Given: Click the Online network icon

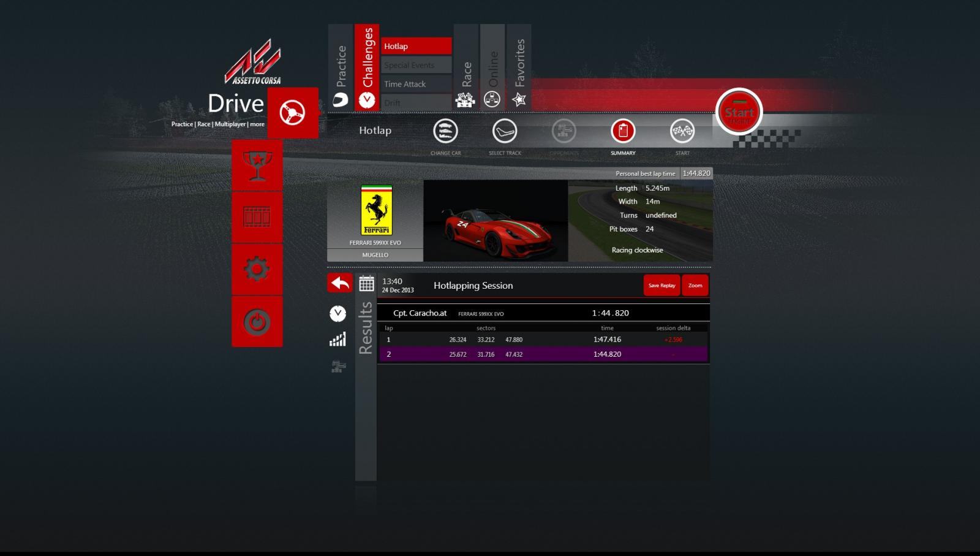Looking at the screenshot, I should tap(492, 99).
